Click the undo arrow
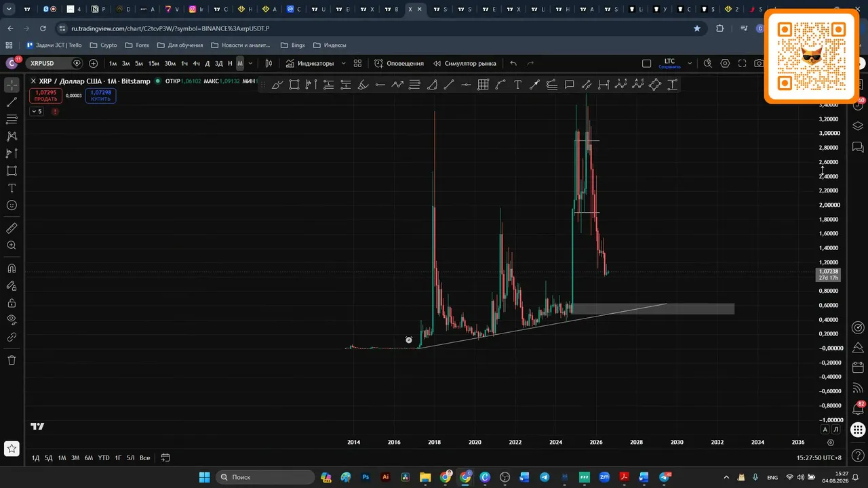The width and height of the screenshot is (868, 488). [513, 63]
